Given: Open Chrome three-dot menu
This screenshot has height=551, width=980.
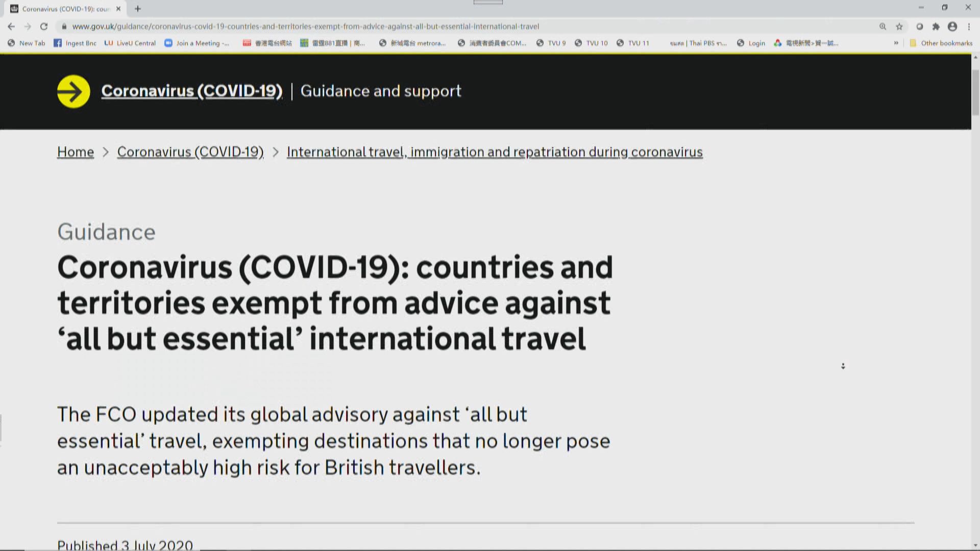Looking at the screenshot, I should [x=969, y=27].
